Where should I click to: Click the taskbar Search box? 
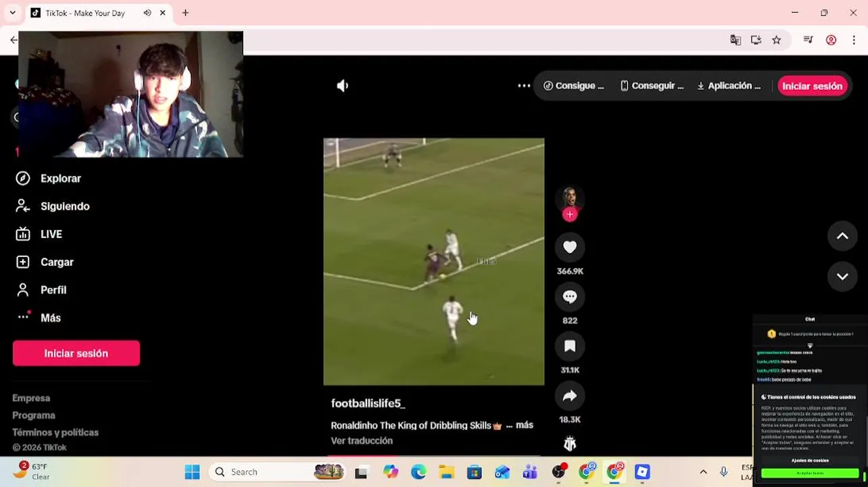(277, 472)
